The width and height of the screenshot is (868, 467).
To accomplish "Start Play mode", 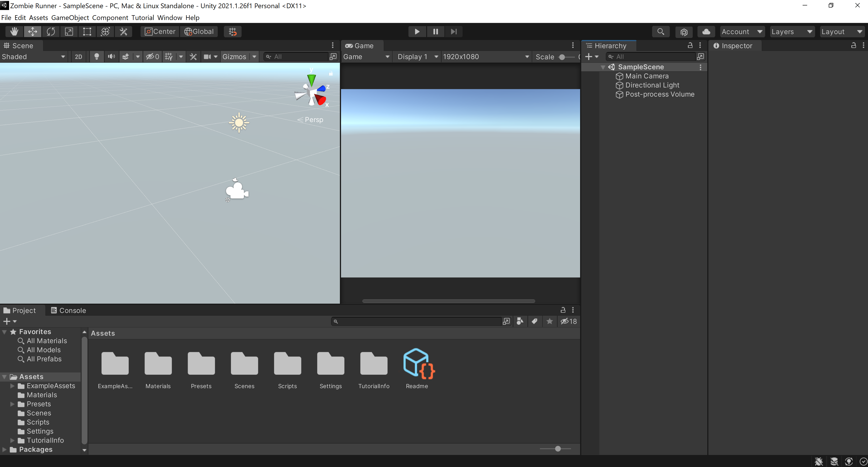I will (x=417, y=32).
